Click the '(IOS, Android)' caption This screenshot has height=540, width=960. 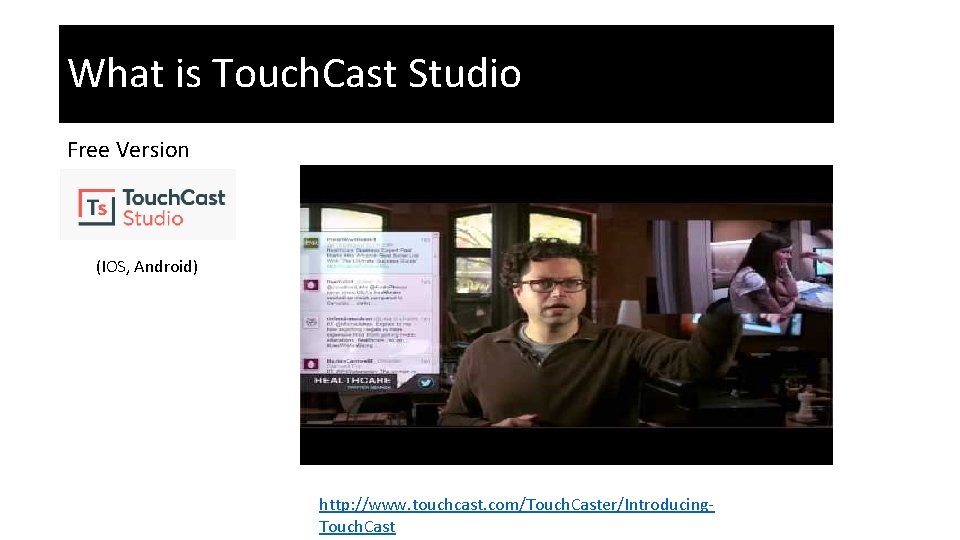click(147, 266)
